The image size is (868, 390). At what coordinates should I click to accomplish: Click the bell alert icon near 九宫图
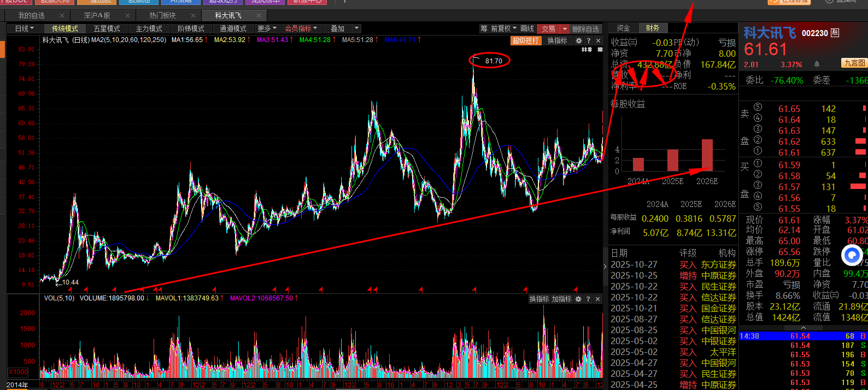817,64
